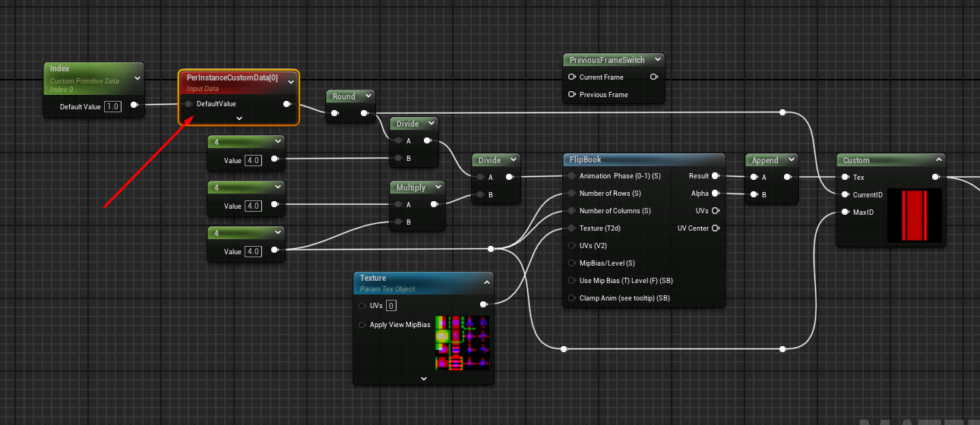
Task: Expand the PerInstanceCustomData node's bottom chevron
Action: pos(239,118)
